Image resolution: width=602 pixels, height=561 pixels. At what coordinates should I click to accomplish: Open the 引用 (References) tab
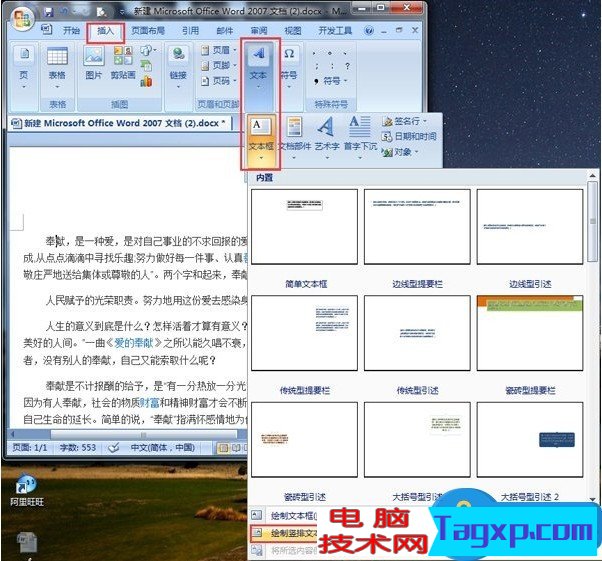click(x=190, y=30)
